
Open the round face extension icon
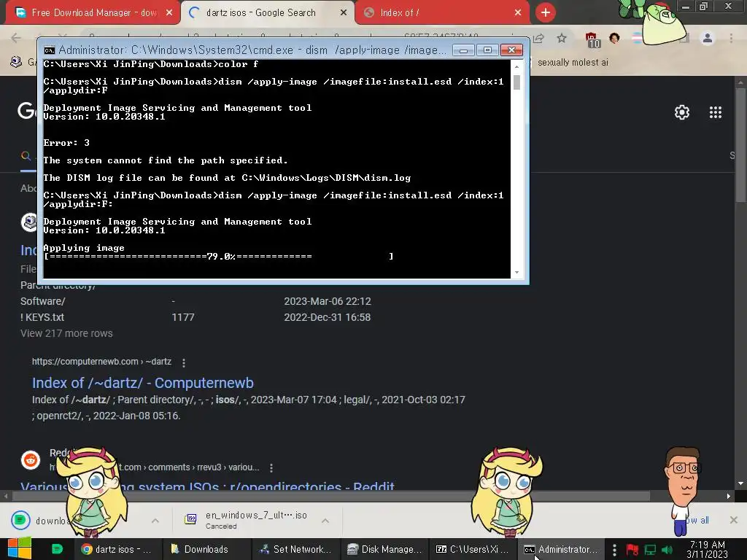pyautogui.click(x=614, y=38)
